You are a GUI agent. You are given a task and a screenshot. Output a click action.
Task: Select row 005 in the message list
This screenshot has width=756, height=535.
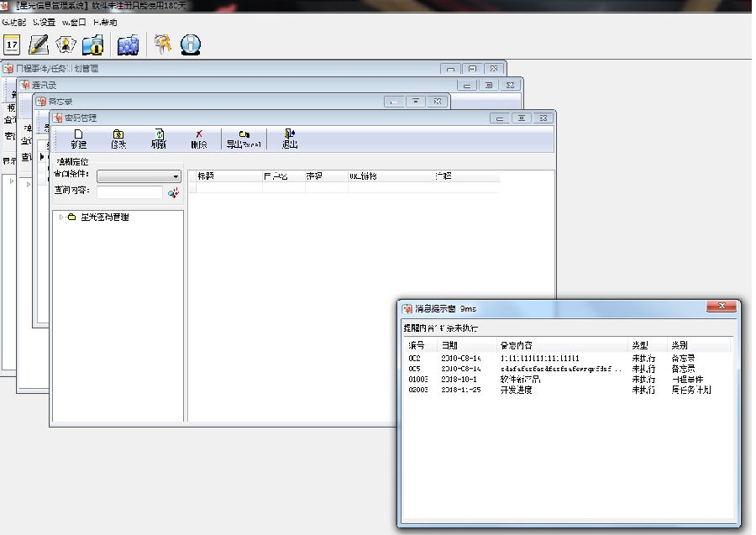[568, 369]
